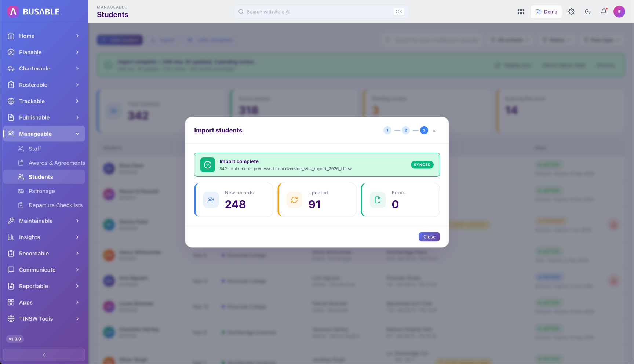This screenshot has height=364, width=634.
Task: Expand the Planable section chevron
Action: (x=77, y=52)
